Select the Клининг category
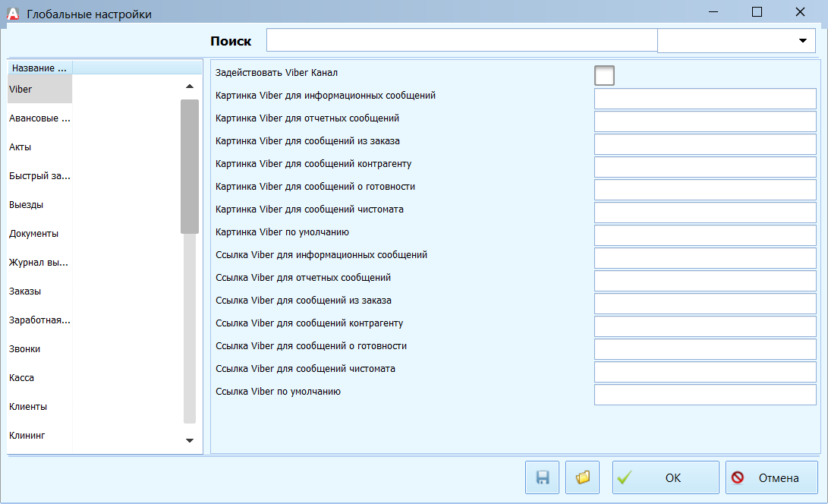828x504 pixels. 39,436
